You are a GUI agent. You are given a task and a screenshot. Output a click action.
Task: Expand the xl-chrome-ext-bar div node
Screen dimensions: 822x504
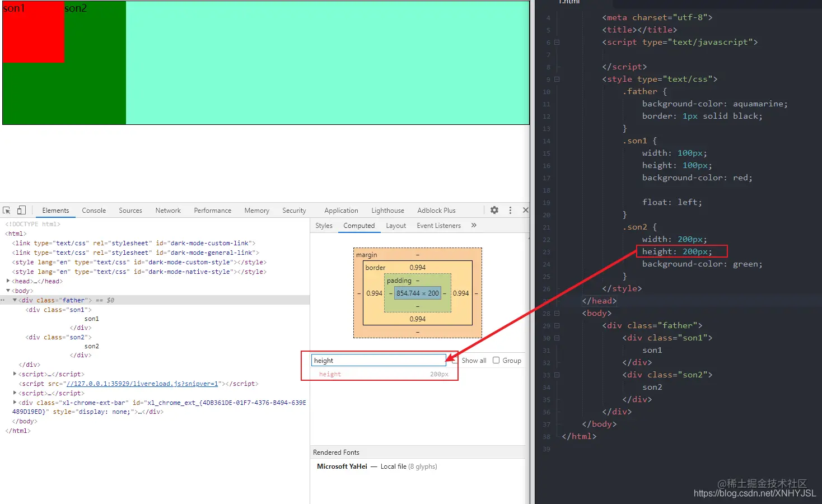pyautogui.click(x=15, y=403)
